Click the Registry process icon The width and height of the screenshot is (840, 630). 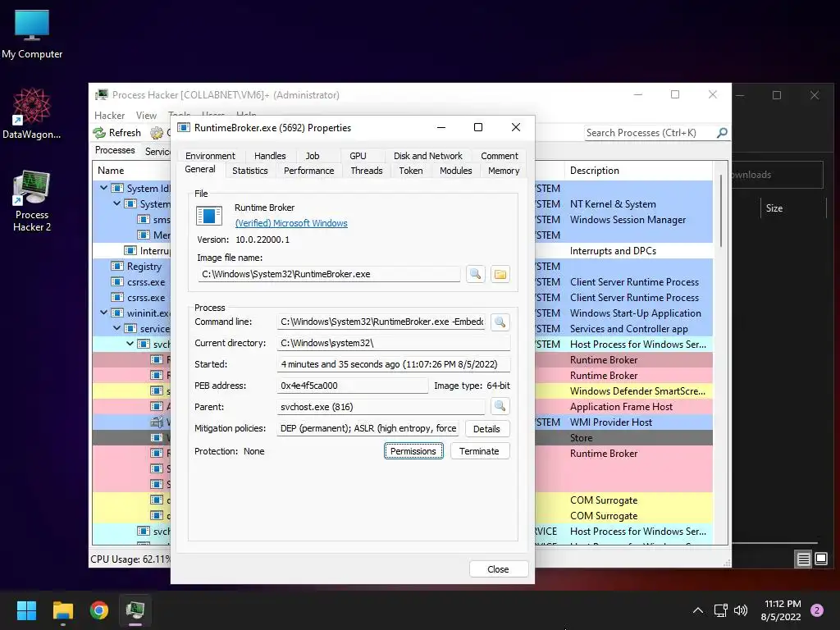[x=117, y=267]
